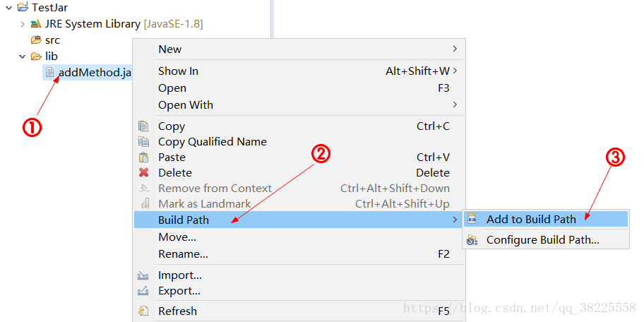Viewport: 644px width, 322px height.
Task: Select the addMethod.jar file name
Action: click(95, 73)
